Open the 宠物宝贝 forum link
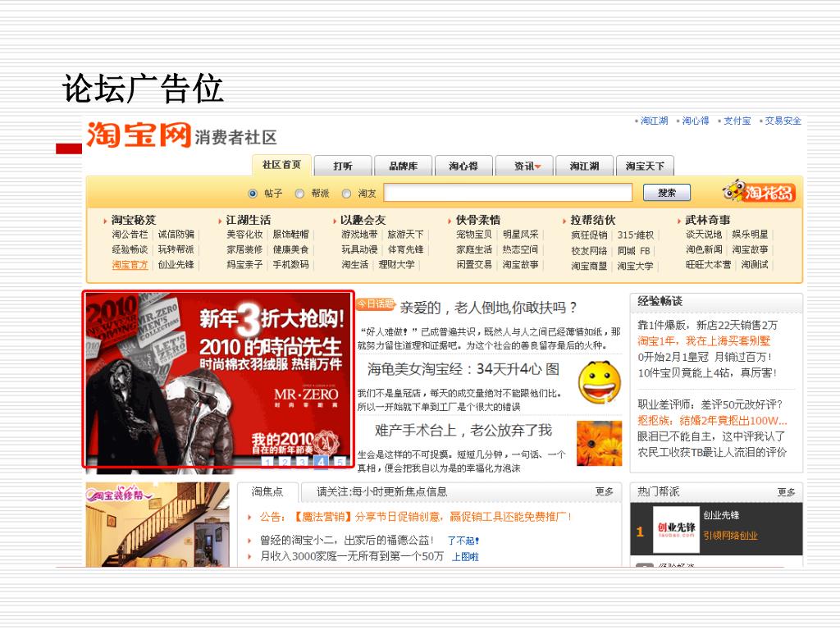Screen dimensions: 840x630 coord(474,235)
